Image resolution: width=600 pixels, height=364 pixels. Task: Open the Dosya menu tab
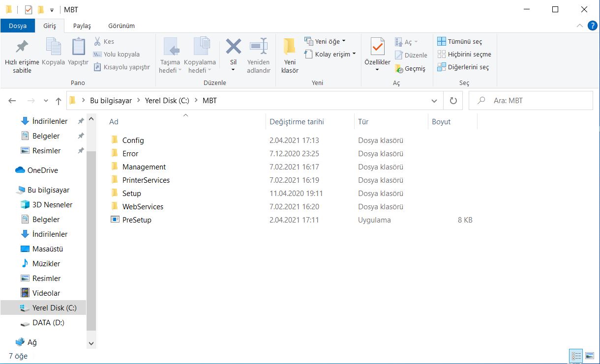(x=18, y=26)
